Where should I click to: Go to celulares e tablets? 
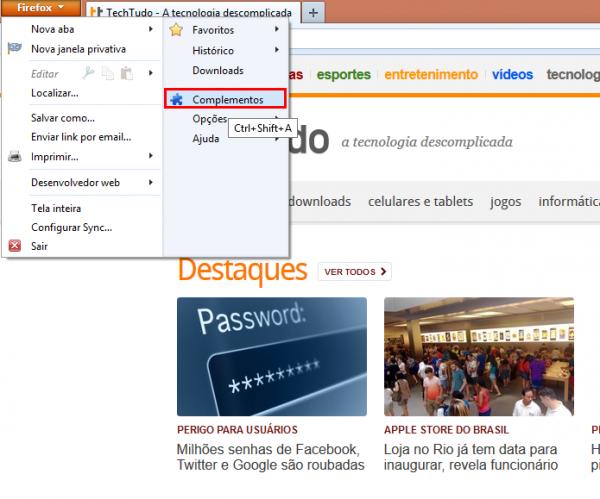[421, 201]
